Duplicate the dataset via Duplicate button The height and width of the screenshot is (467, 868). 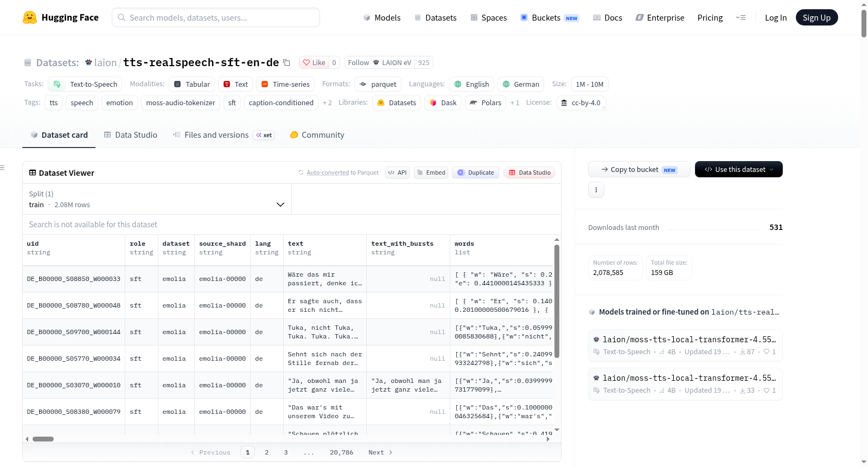476,172
